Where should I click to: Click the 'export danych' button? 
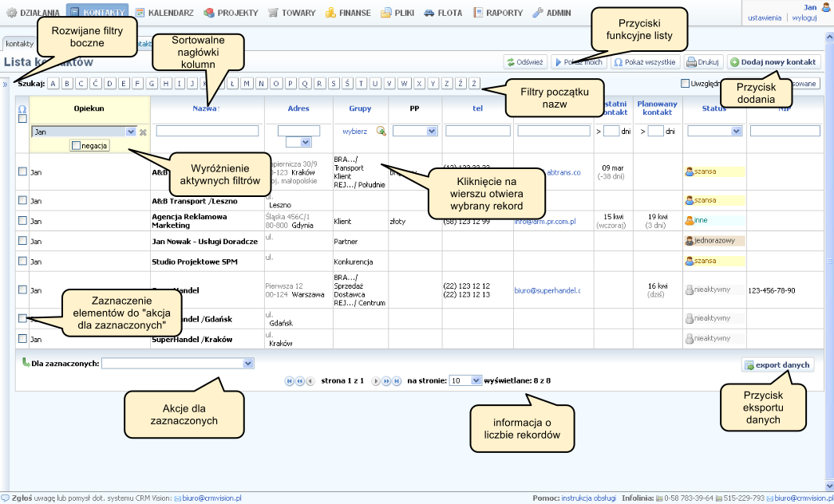(777, 365)
